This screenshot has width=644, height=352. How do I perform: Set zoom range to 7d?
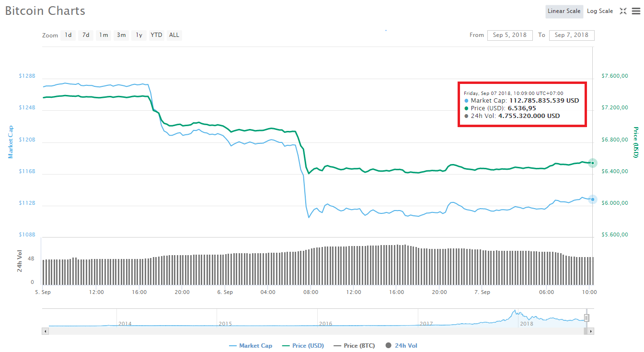coord(86,35)
